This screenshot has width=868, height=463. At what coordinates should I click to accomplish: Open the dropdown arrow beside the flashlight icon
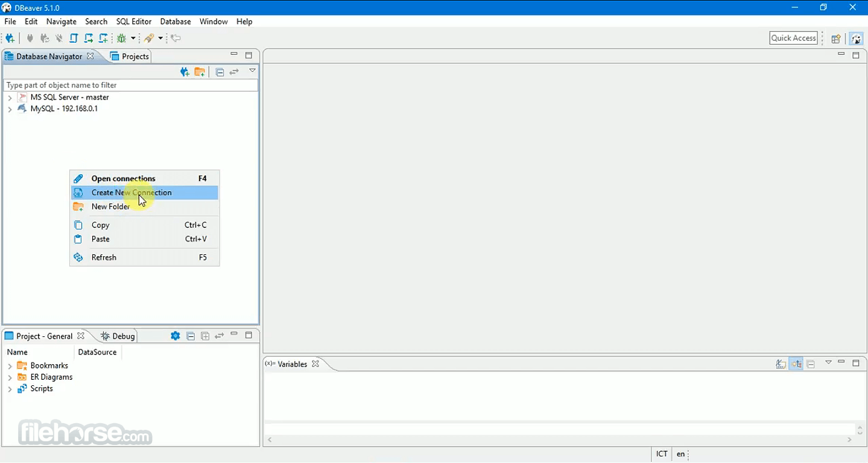[160, 38]
